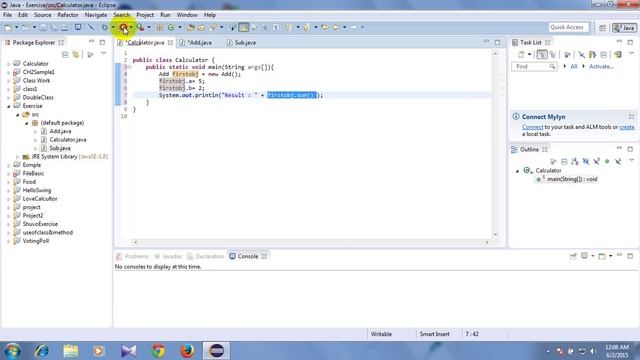640x360 pixels.
Task: Maximize the editor area
Action: click(x=497, y=42)
